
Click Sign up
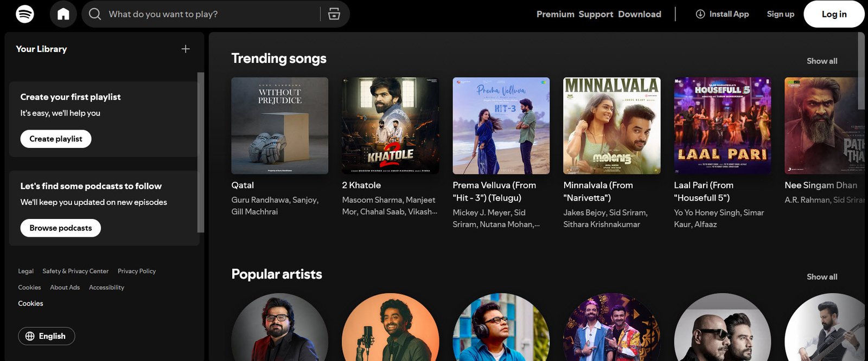point(780,14)
